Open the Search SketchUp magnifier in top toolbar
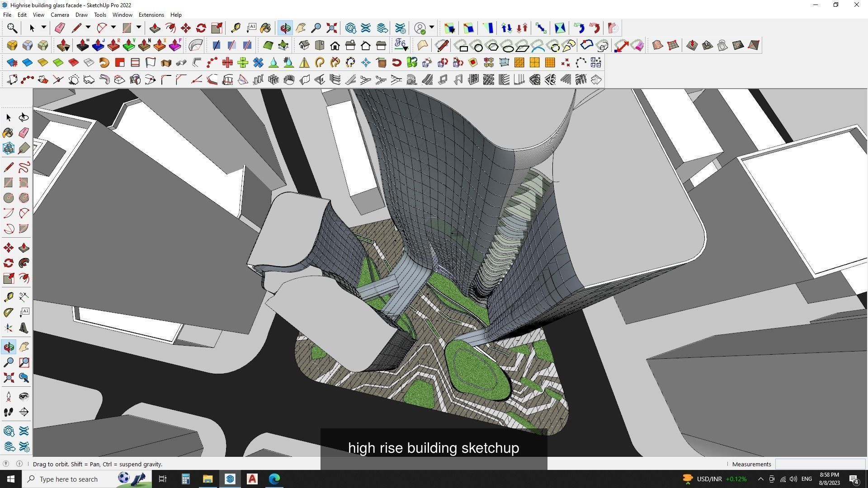 [12, 28]
